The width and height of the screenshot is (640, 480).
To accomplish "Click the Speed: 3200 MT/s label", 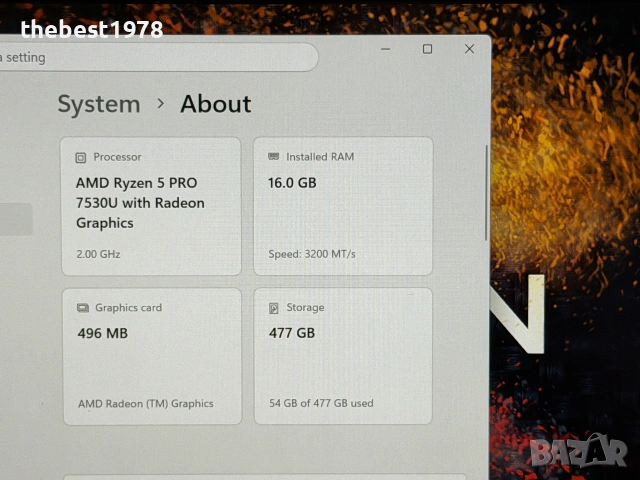I will point(312,254).
